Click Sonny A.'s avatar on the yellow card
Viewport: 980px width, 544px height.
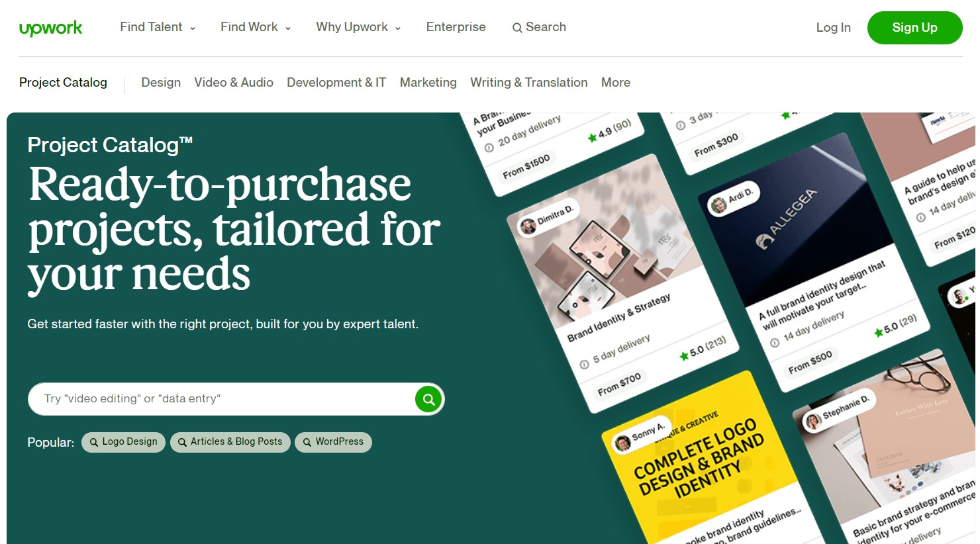pyautogui.click(x=622, y=443)
